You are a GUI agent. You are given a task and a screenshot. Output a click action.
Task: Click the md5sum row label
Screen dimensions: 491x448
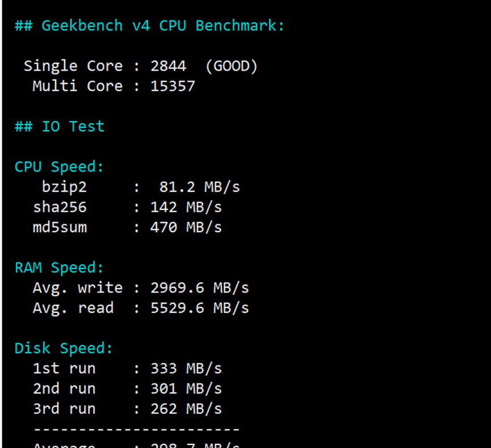(x=60, y=228)
